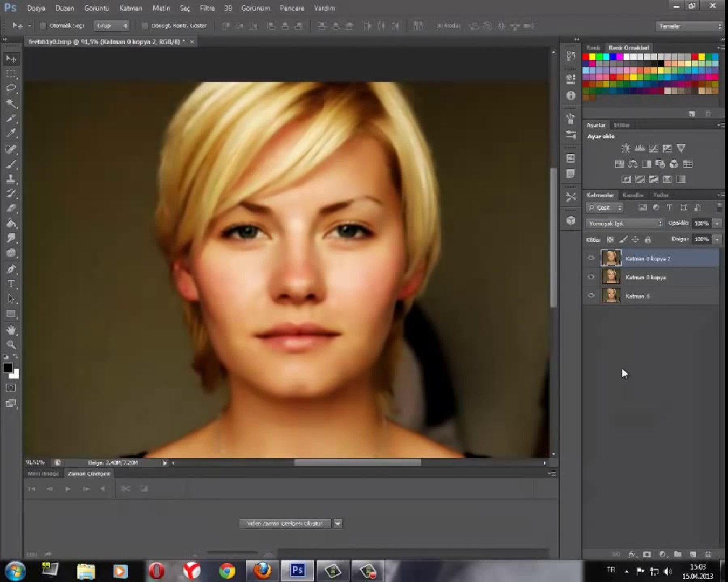728x582 pixels.
Task: Select the Horizontal Type tool
Action: pyautogui.click(x=11, y=284)
